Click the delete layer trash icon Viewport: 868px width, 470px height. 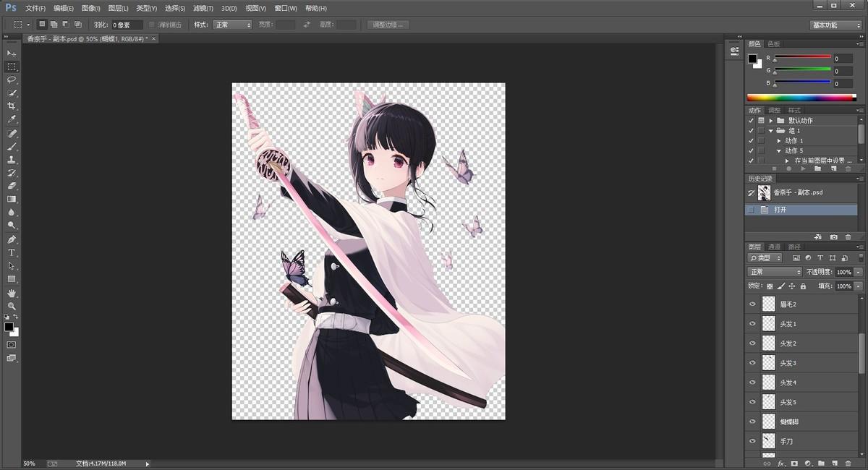848,463
